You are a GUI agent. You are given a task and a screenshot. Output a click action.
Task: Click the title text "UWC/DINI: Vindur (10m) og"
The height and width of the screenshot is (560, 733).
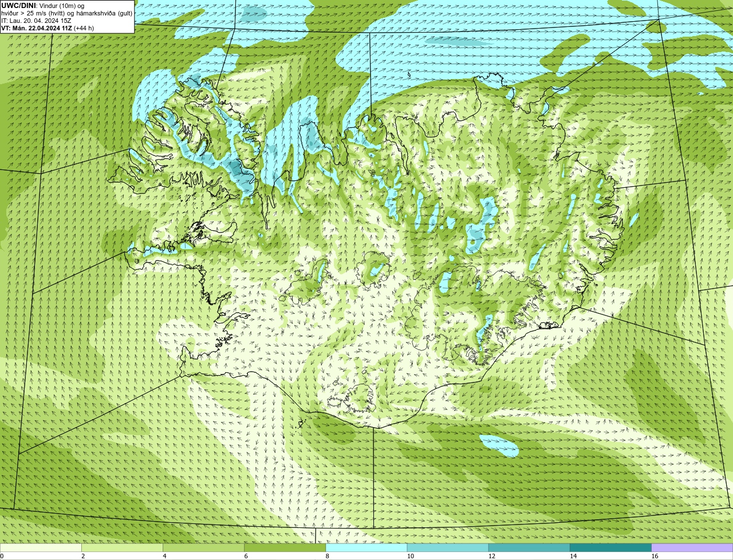[43, 6]
